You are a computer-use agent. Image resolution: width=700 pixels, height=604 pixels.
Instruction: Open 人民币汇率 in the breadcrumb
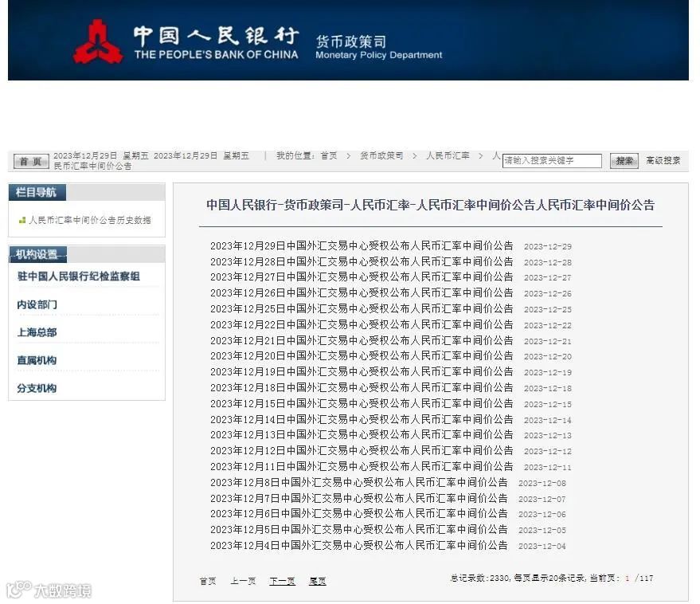point(448,155)
